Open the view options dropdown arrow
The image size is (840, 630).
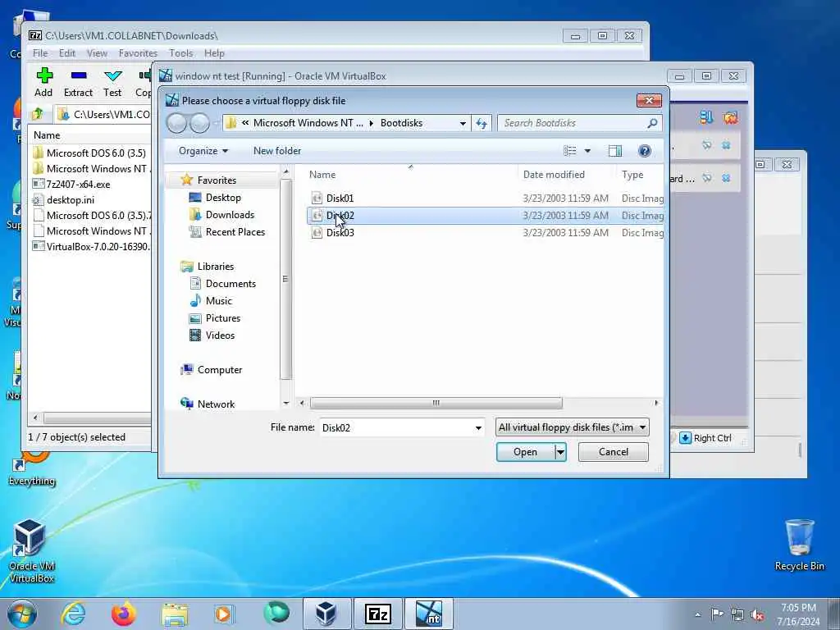click(587, 151)
